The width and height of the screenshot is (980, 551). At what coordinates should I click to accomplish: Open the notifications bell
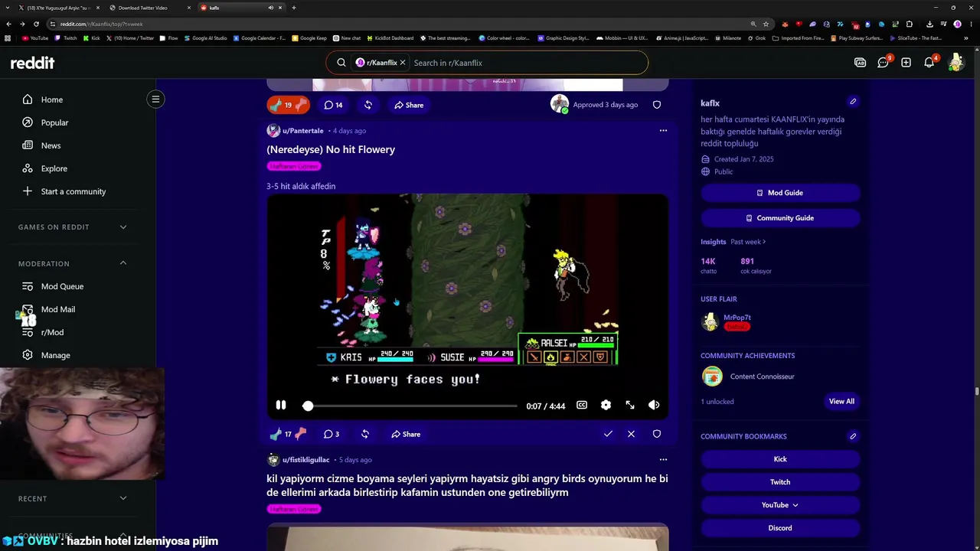click(929, 63)
